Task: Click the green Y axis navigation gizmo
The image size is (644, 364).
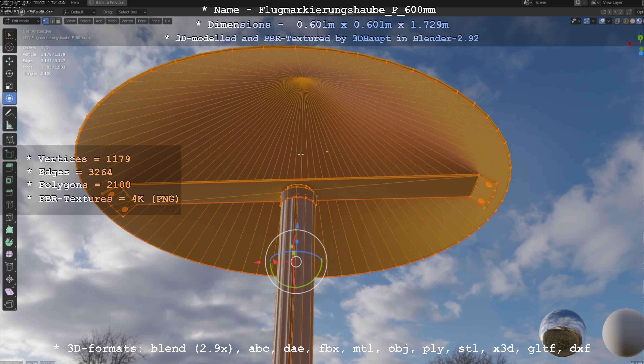Action: 640,38
